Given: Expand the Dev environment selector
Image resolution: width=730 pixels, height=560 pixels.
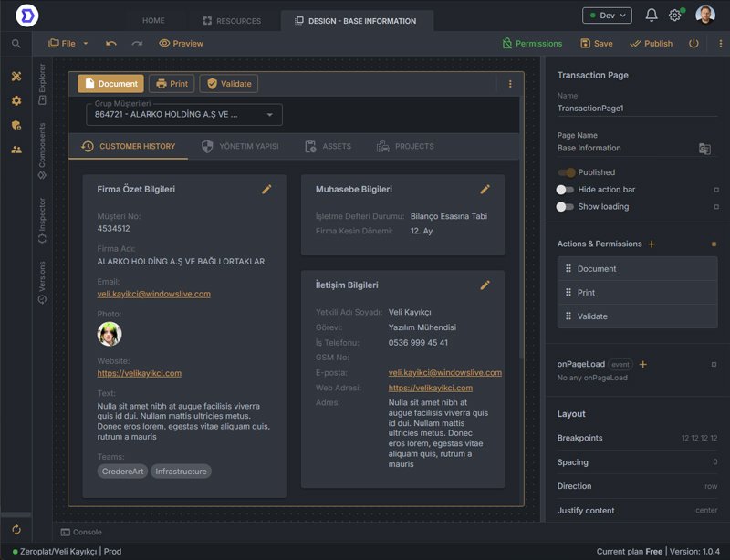Looking at the screenshot, I should tap(607, 16).
